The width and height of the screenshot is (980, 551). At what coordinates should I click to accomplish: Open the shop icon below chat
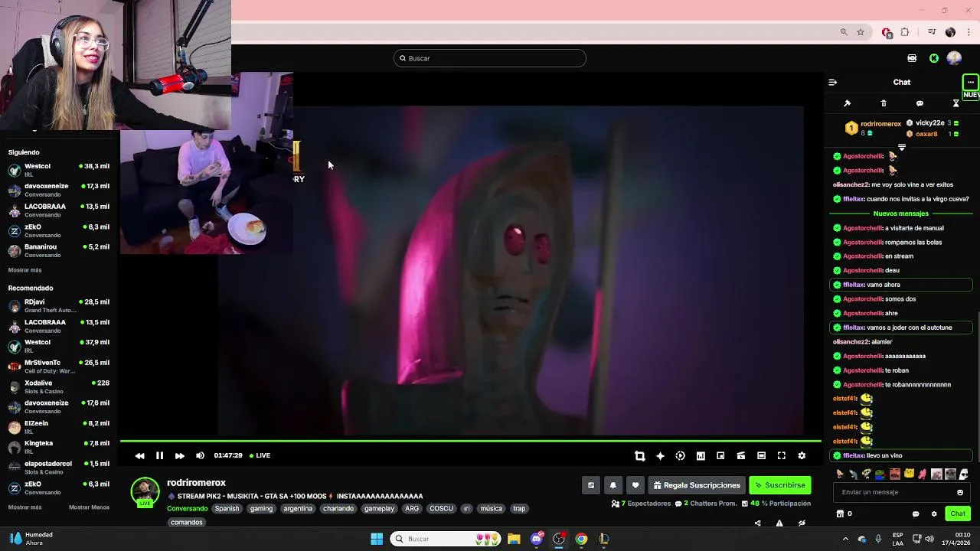pos(840,514)
